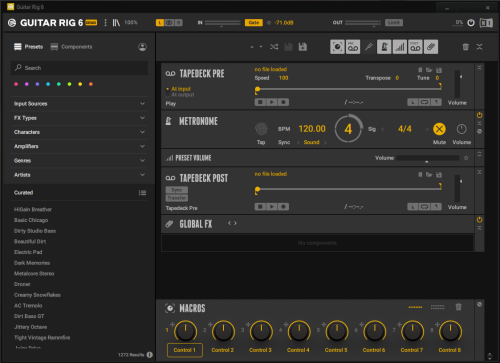Choose next Metronome Sound
The height and width of the screenshot is (363, 500).
pyautogui.click(x=325, y=143)
